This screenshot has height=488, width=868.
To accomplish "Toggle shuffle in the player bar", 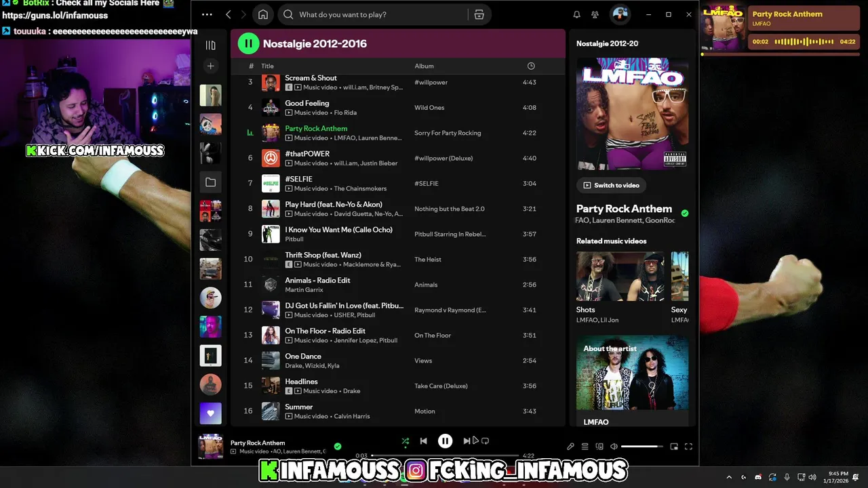I will pos(405,441).
